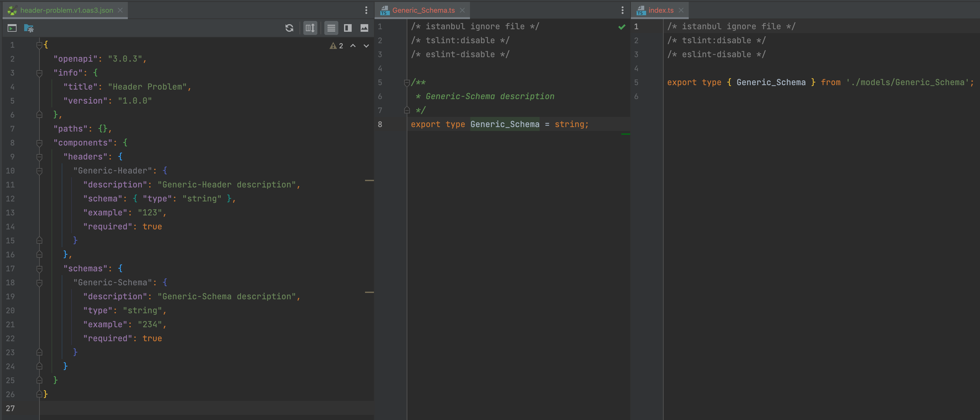Click the run preview icon in the JSON toolbar

point(12,28)
